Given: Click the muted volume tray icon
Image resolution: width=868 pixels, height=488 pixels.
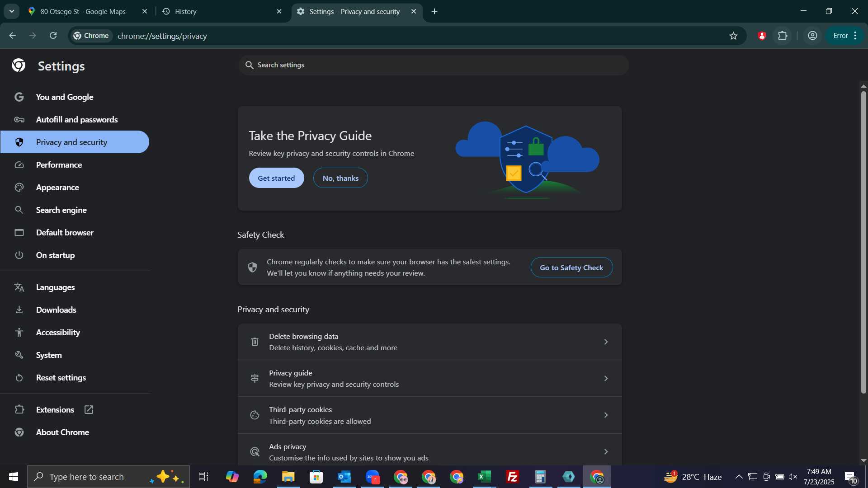Looking at the screenshot, I should pos(793,477).
